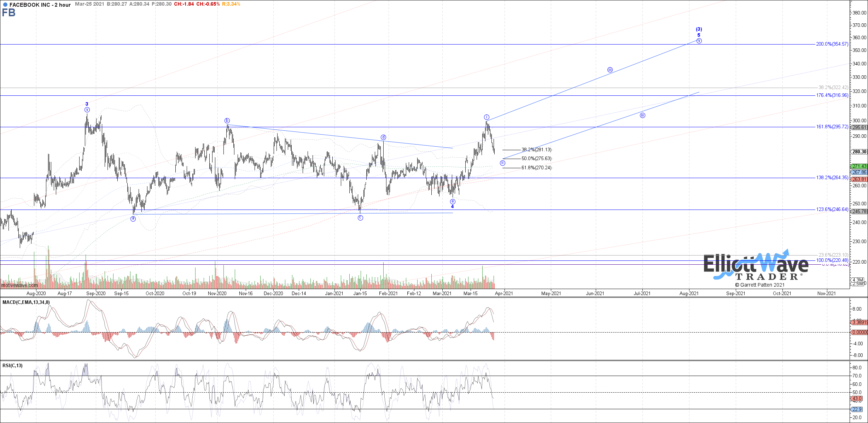Select wave 3 label at the September 2020 peak
This screenshot has width=868, height=423.
pyautogui.click(x=87, y=104)
